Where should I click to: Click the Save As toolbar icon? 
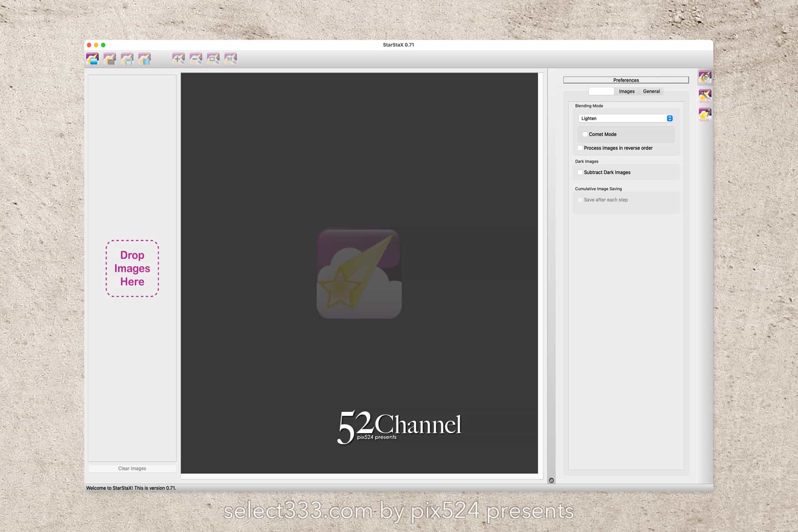point(127,59)
